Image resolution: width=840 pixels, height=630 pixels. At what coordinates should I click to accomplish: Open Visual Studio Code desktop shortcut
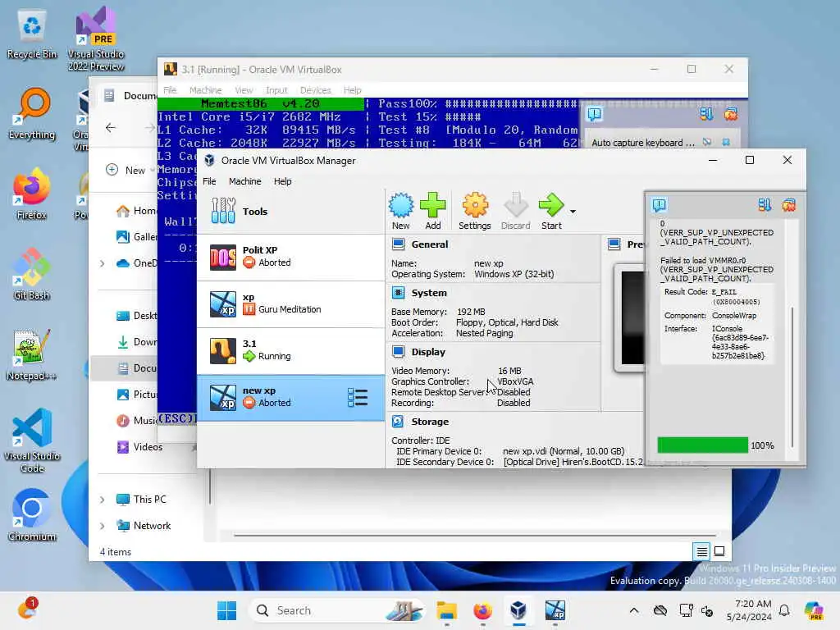[32, 441]
